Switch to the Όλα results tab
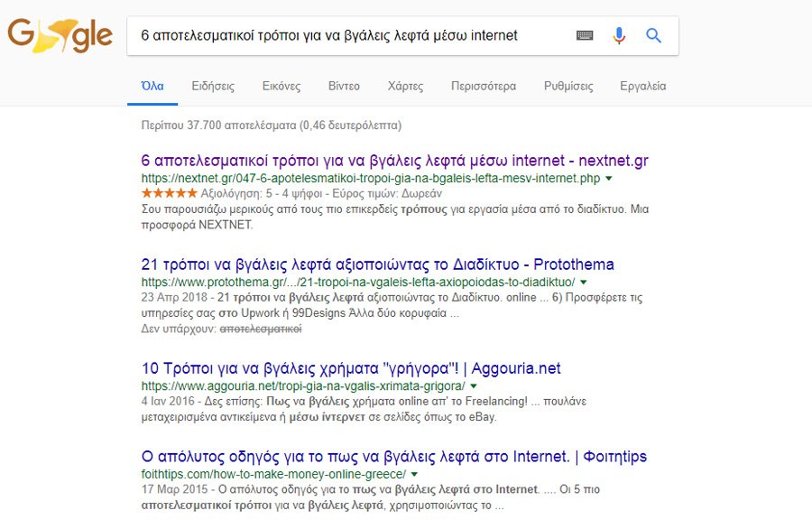Image resolution: width=812 pixels, height=529 pixels. coord(152,86)
